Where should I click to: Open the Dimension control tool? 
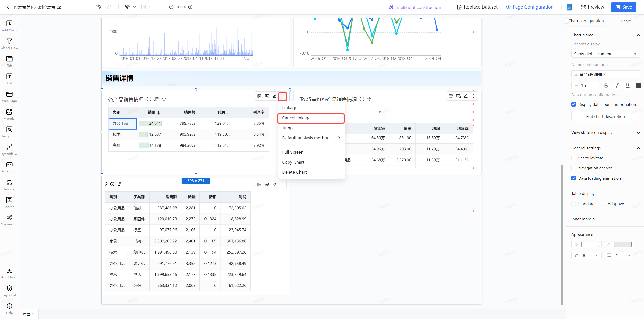[9, 167]
